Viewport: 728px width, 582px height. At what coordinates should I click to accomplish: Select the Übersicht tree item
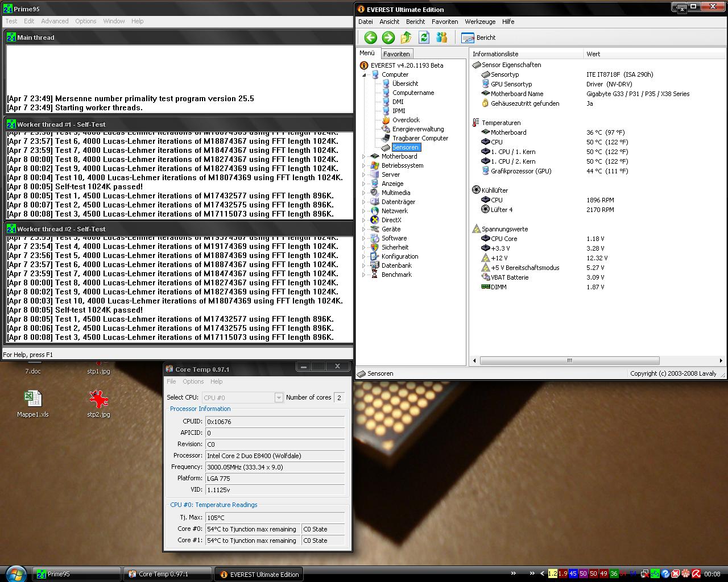(x=405, y=84)
